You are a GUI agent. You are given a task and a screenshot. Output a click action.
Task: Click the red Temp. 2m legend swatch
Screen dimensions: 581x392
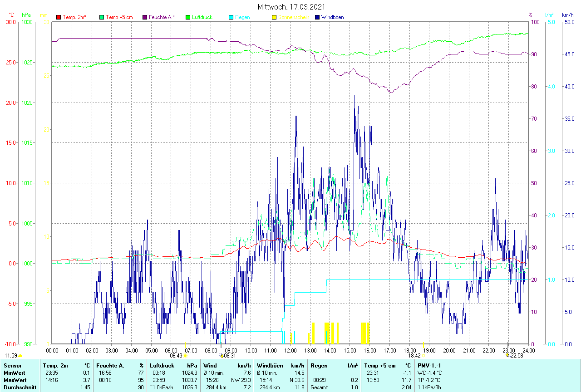click(x=59, y=17)
